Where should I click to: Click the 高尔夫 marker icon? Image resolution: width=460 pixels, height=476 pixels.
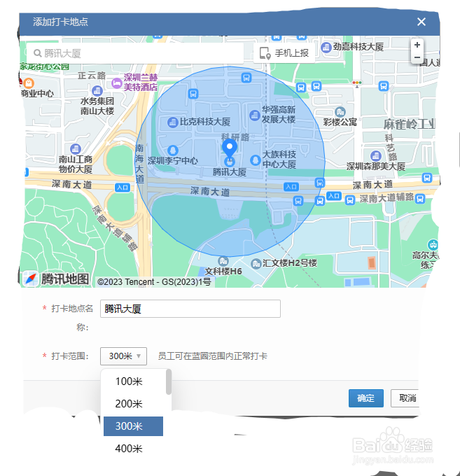tap(433, 245)
